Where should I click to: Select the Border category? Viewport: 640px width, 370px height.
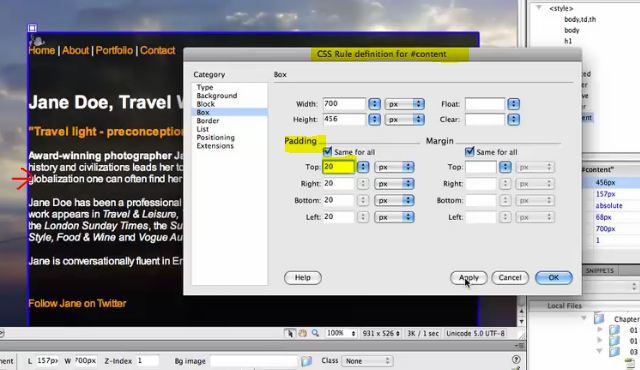pos(208,121)
